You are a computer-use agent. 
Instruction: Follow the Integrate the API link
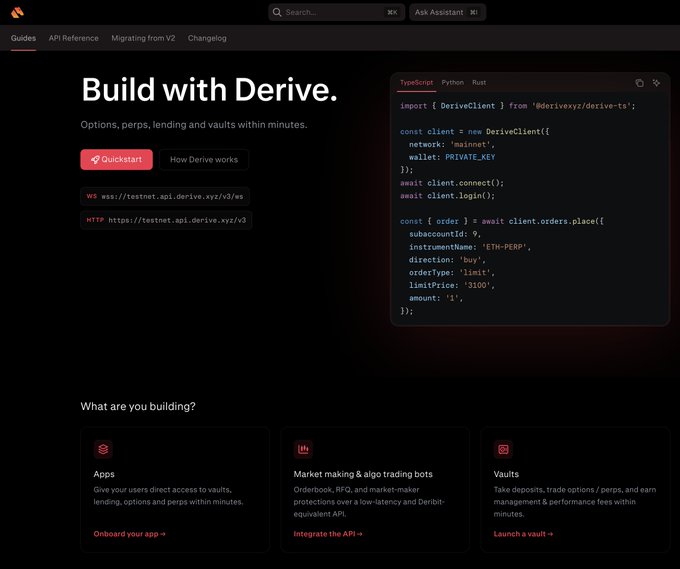point(328,534)
